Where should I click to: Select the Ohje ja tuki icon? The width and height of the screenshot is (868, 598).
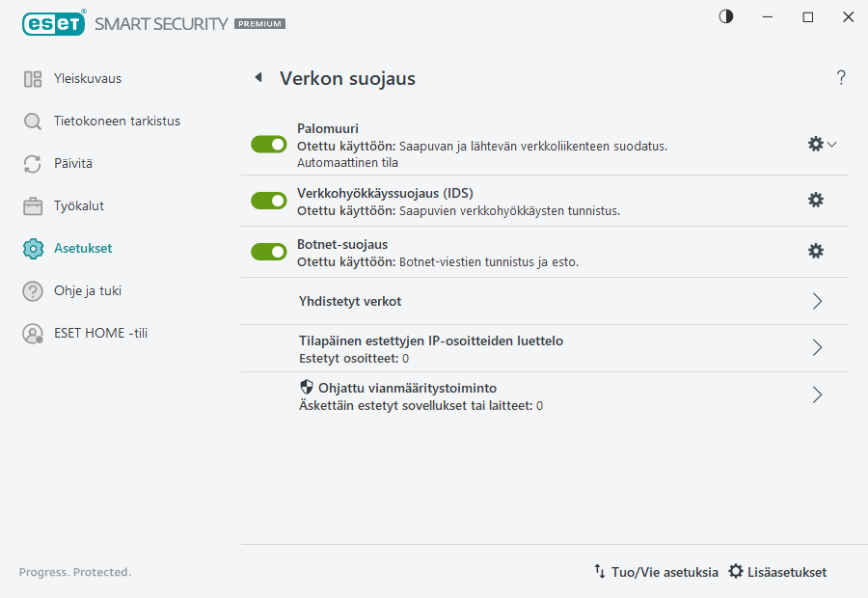[x=33, y=290]
